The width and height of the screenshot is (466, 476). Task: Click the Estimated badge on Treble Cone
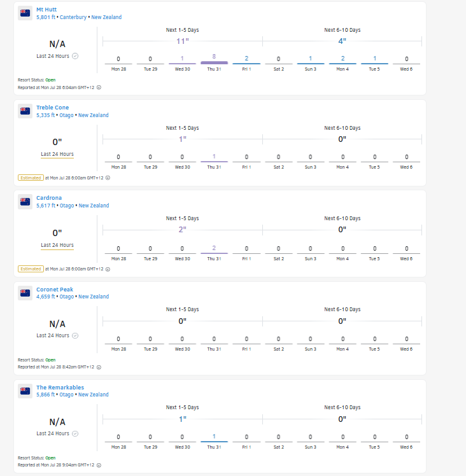pos(31,178)
